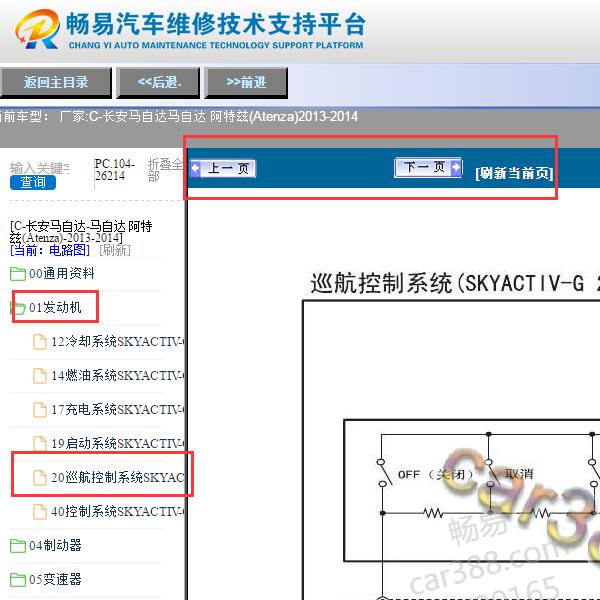Image resolution: width=600 pixels, height=600 pixels.
Task: Select 20巡航控制系统 tree entry
Action: 117,478
